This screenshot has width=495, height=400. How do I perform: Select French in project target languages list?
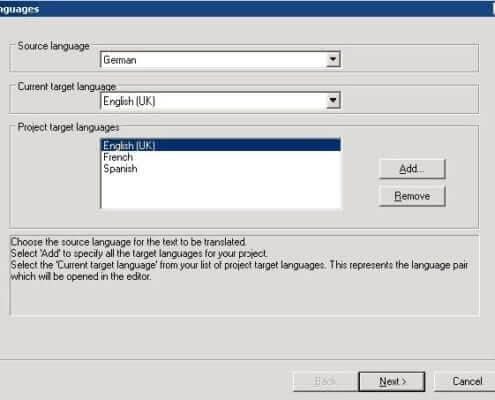point(118,157)
